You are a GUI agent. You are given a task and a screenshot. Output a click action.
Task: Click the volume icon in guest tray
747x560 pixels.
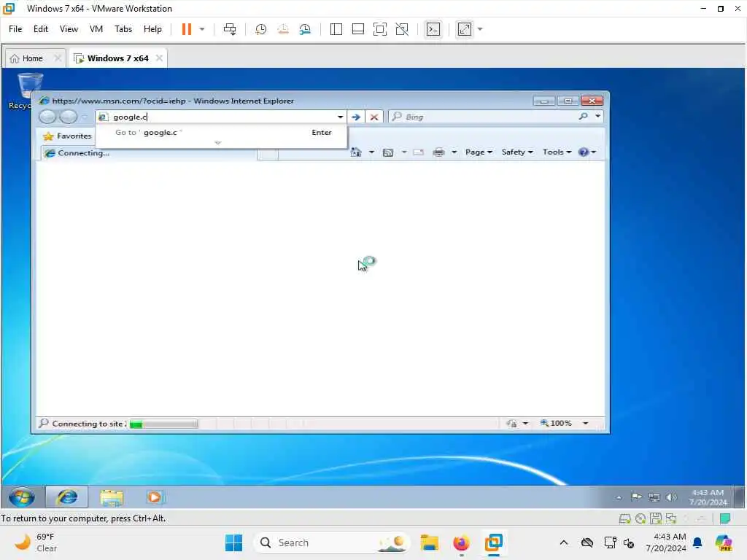click(x=671, y=497)
